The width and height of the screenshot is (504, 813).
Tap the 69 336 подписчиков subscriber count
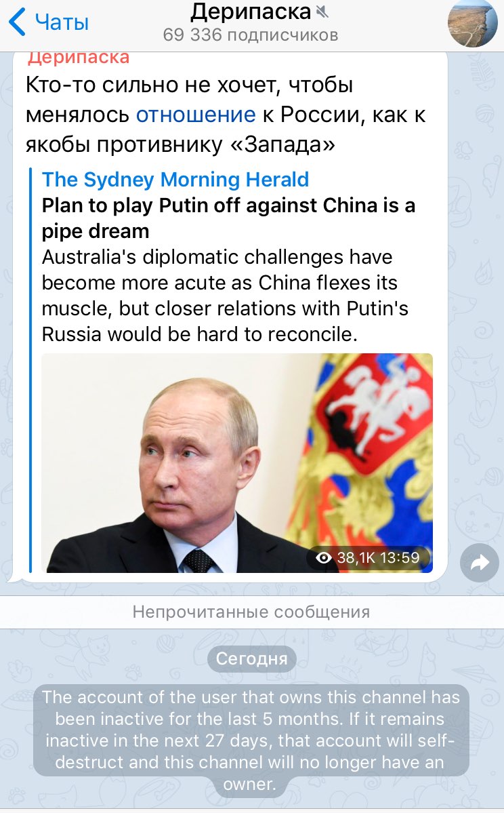click(251, 35)
